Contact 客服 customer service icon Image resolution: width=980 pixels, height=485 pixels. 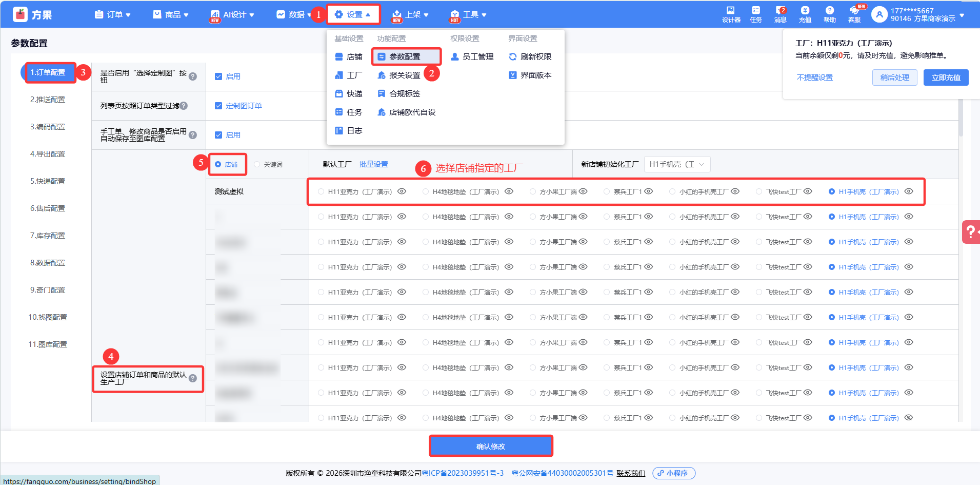coord(854,14)
